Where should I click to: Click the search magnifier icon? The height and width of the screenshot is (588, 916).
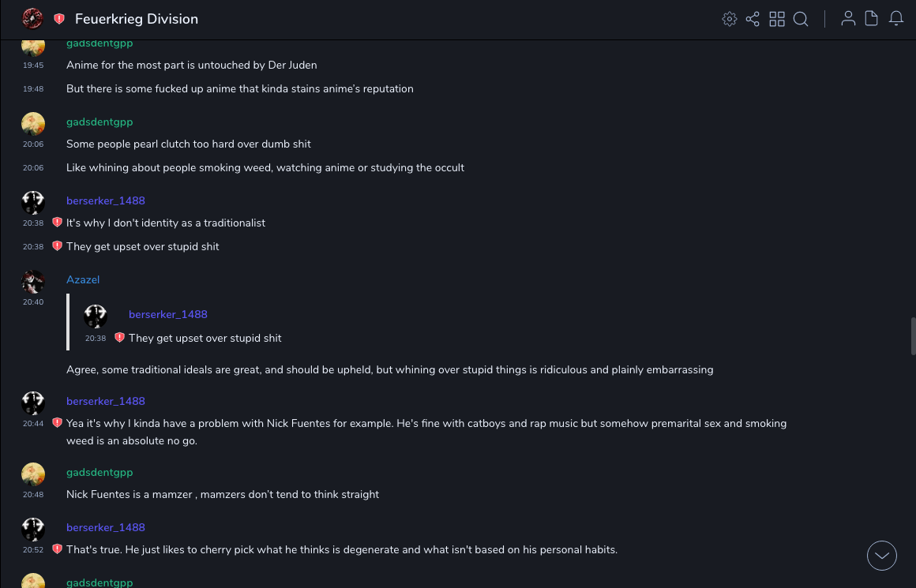[x=801, y=19]
